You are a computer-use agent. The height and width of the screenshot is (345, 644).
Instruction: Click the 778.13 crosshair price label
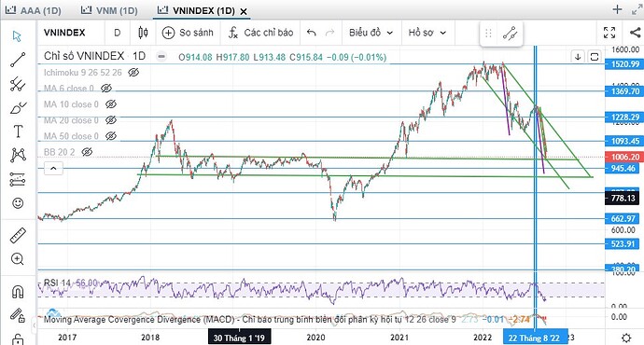coord(623,199)
